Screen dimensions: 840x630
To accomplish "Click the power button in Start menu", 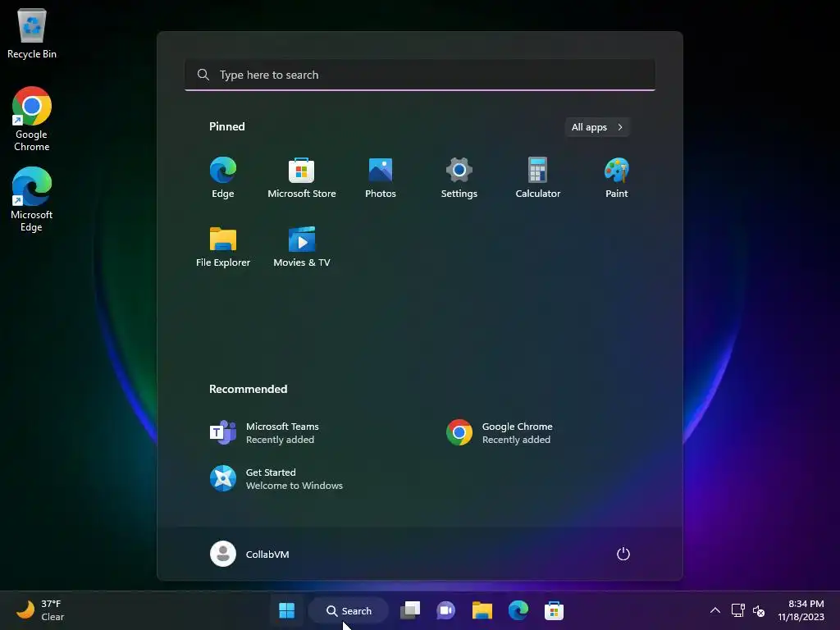I will 623,554.
